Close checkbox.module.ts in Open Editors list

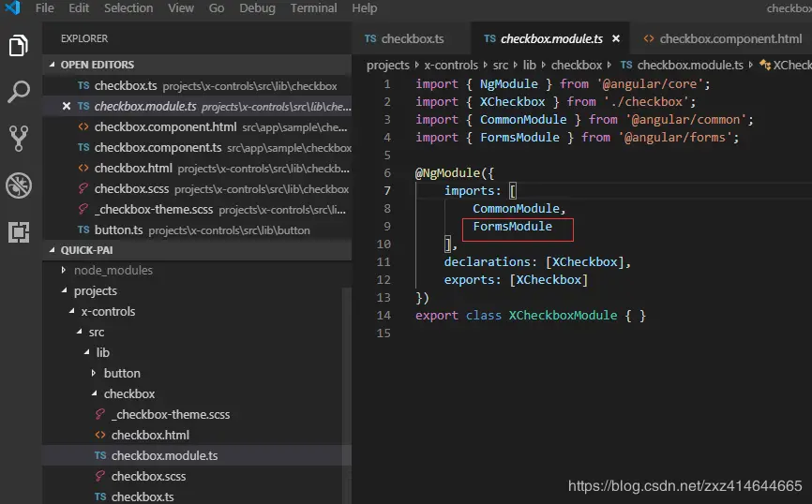pyautogui.click(x=67, y=106)
